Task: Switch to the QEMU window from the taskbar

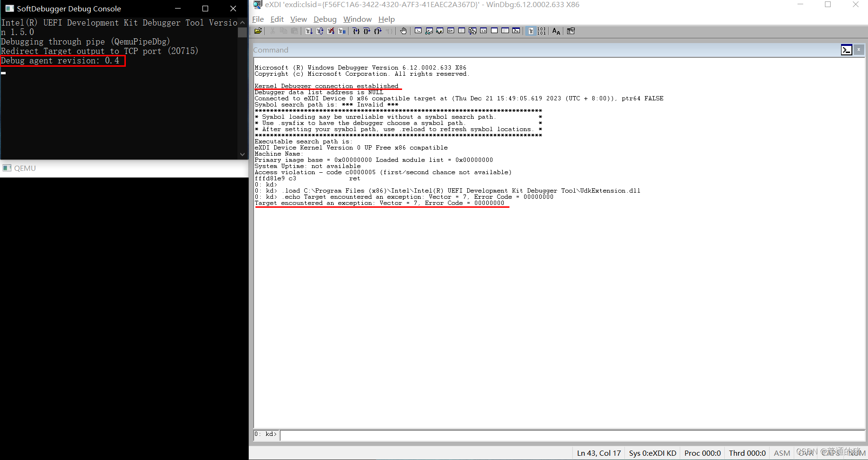Action: pyautogui.click(x=19, y=168)
